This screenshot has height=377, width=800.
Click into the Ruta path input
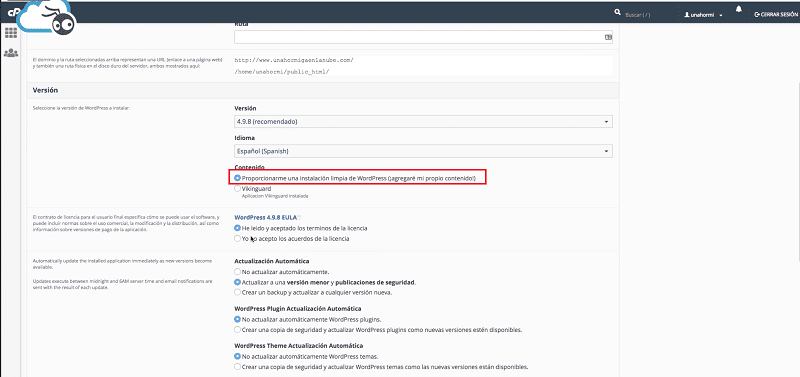(x=423, y=37)
